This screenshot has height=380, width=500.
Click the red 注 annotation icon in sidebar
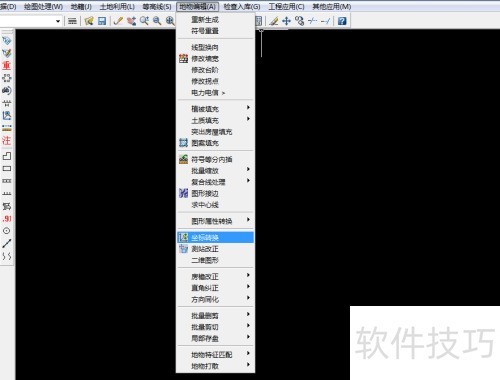tap(7, 140)
